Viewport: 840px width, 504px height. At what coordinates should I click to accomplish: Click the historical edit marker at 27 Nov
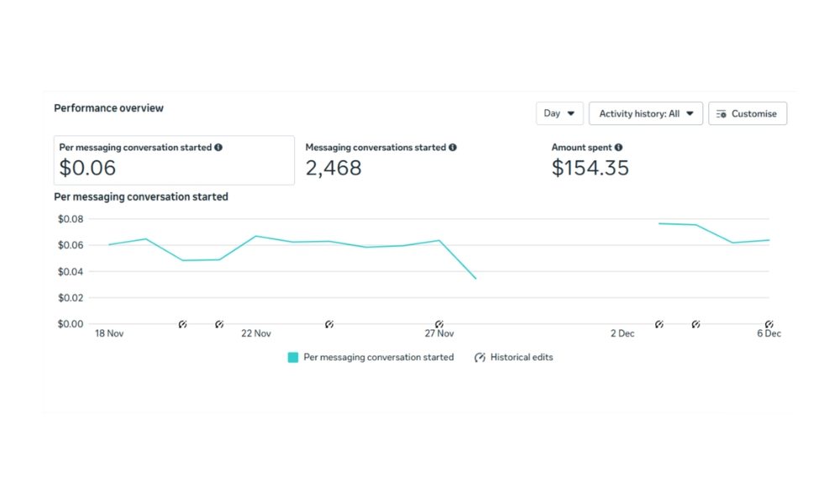point(438,324)
